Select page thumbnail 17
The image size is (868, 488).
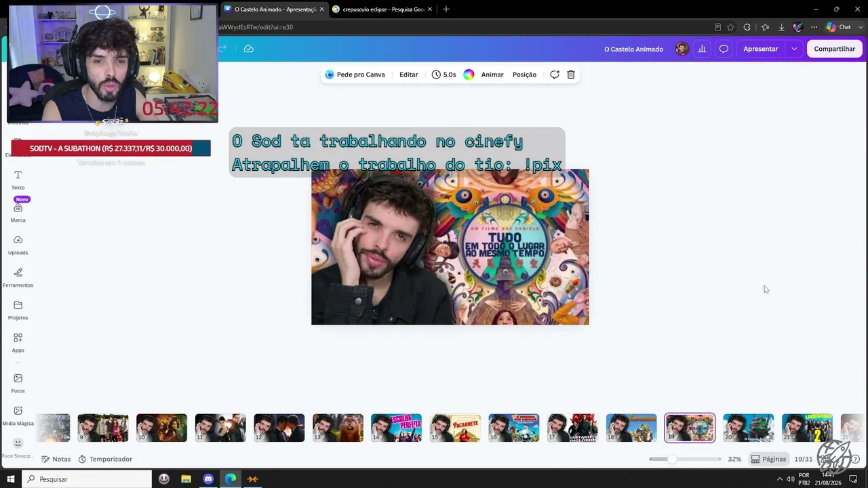point(573,428)
